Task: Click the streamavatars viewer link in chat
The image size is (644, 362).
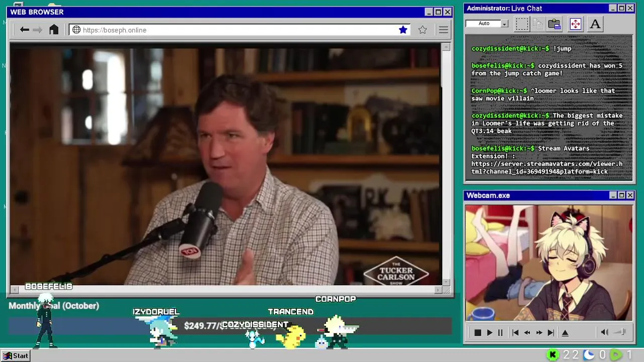Action: (x=547, y=167)
